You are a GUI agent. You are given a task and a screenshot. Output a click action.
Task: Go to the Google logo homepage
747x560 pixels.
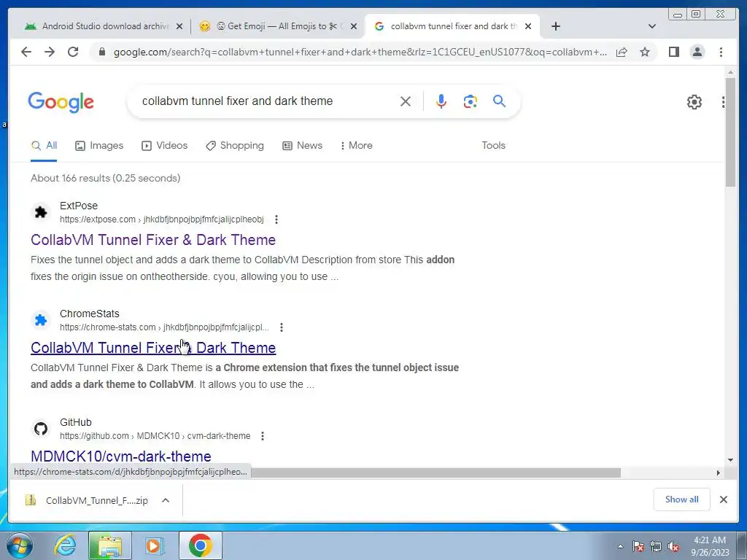coord(61,102)
